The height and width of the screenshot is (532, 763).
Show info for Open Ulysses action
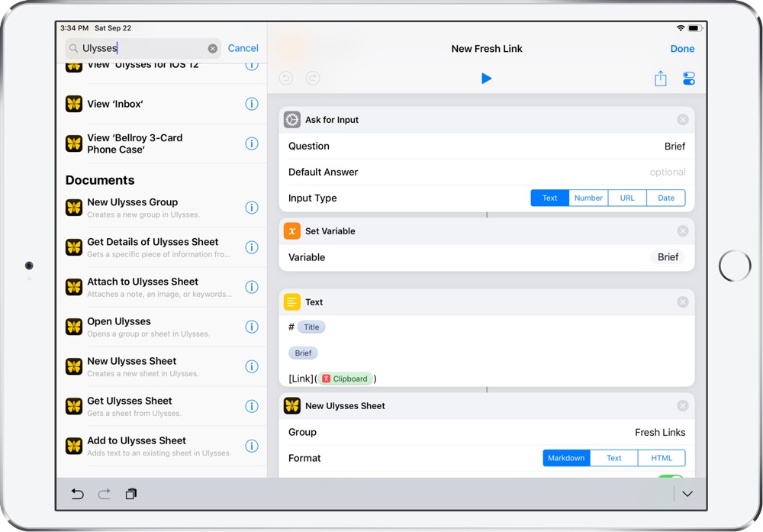(252, 327)
